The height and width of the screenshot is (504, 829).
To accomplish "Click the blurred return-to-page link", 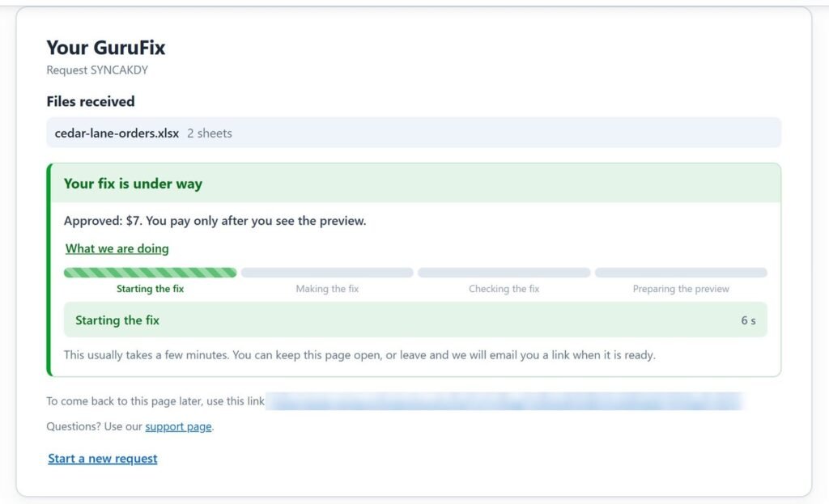I will [x=505, y=401].
